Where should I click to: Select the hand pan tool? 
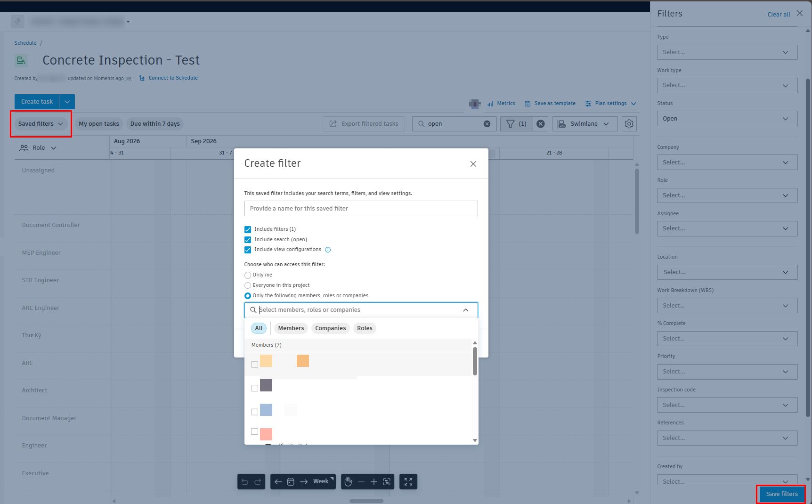[x=348, y=481]
